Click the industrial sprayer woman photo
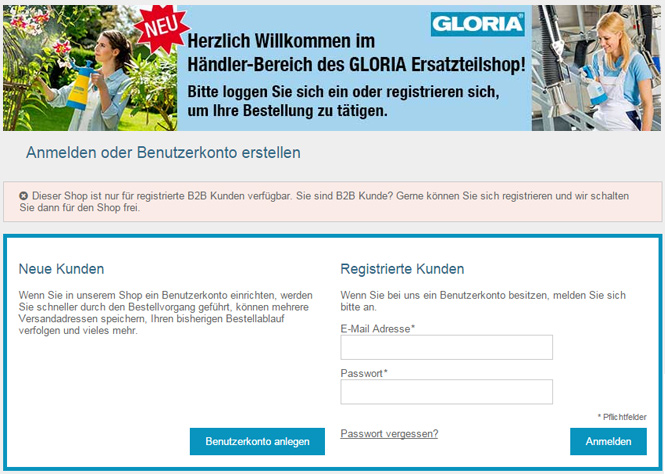Viewport: 665px width, 474px height. pyautogui.click(x=596, y=68)
